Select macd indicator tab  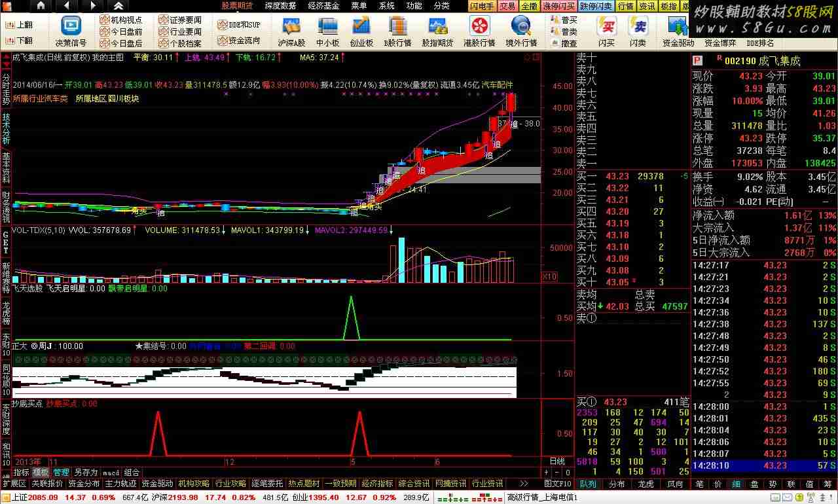coord(111,473)
